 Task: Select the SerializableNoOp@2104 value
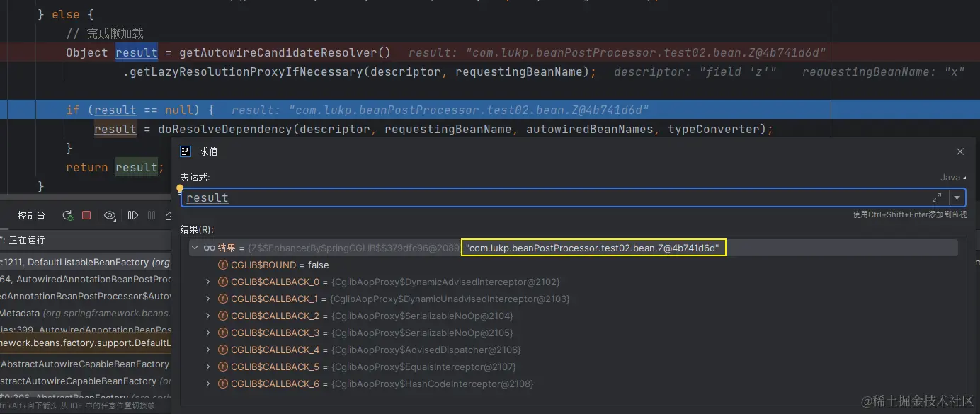(x=421, y=316)
